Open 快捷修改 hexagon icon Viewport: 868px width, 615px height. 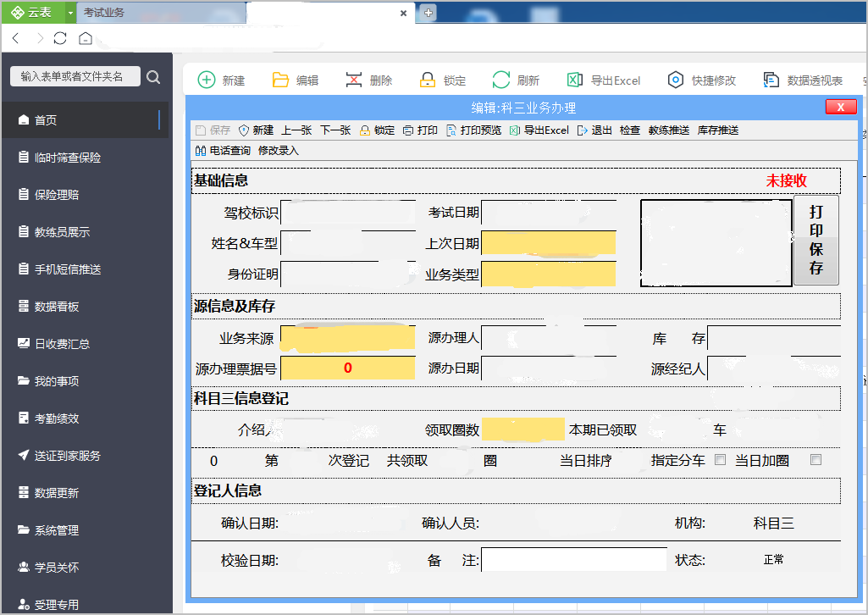click(x=676, y=80)
